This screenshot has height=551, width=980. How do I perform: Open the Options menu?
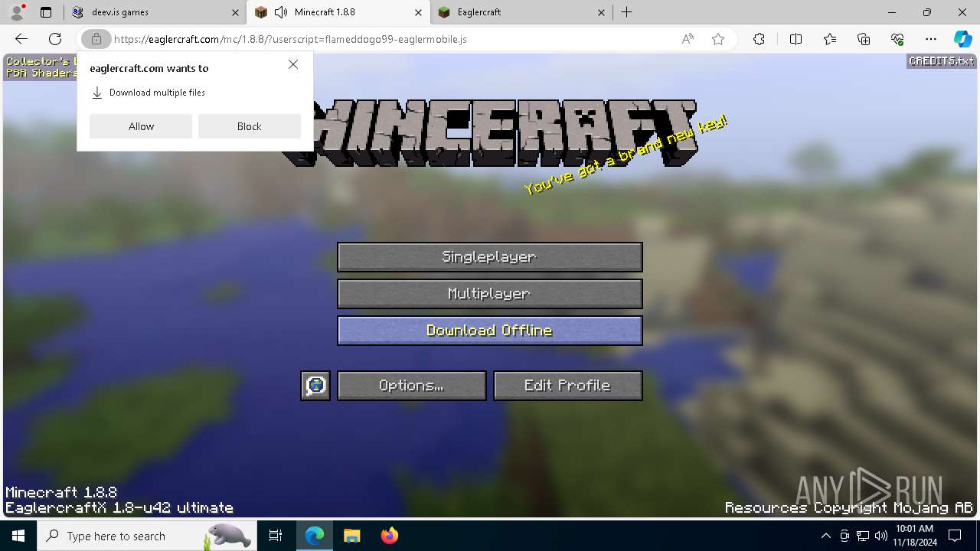[412, 386]
